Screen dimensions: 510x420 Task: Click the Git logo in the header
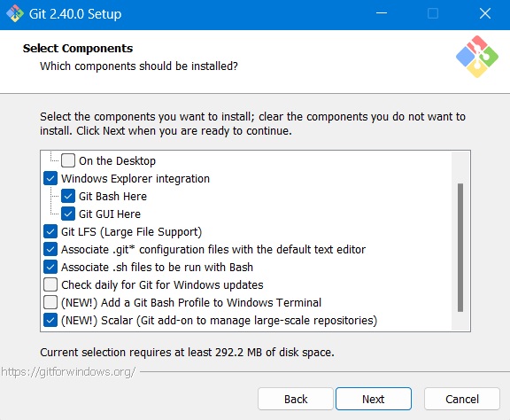(477, 57)
